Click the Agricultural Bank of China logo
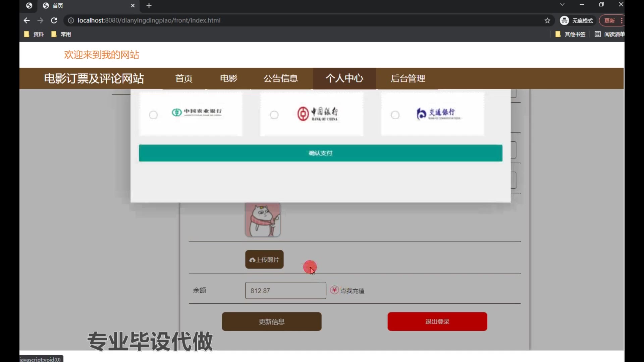This screenshot has width=644, height=362. (x=197, y=112)
